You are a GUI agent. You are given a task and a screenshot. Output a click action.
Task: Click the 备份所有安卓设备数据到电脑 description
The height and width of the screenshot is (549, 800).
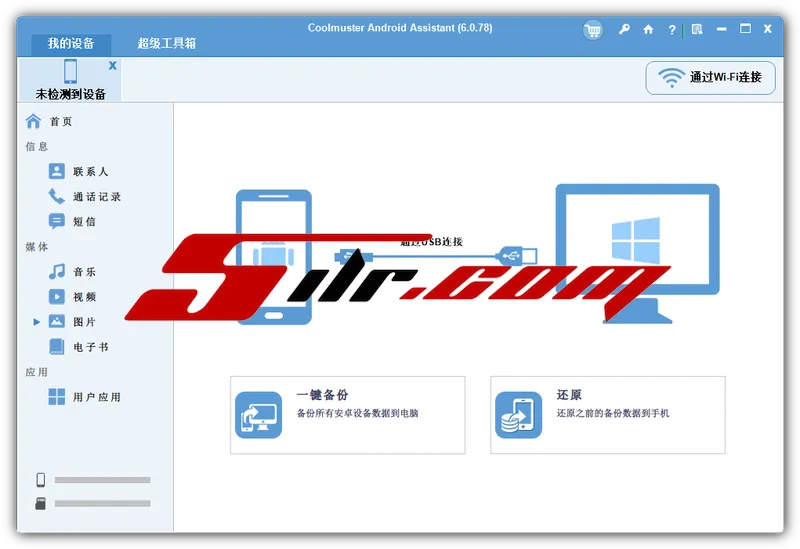358,413
